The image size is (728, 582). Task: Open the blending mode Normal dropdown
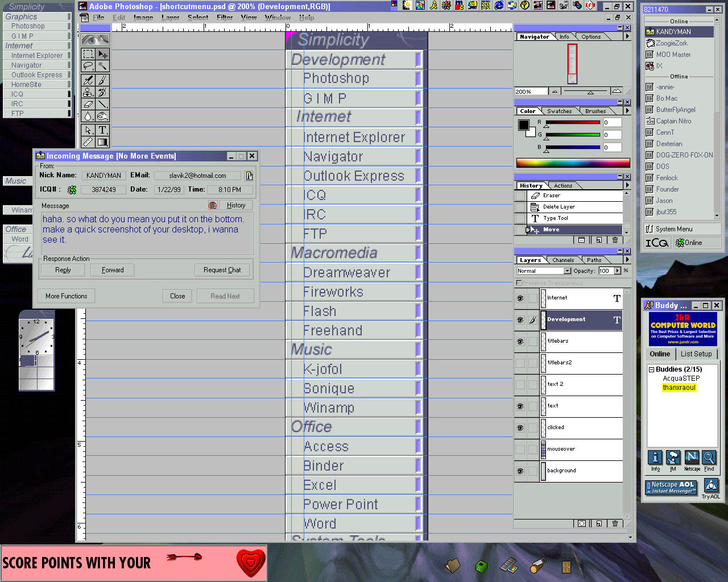click(567, 271)
